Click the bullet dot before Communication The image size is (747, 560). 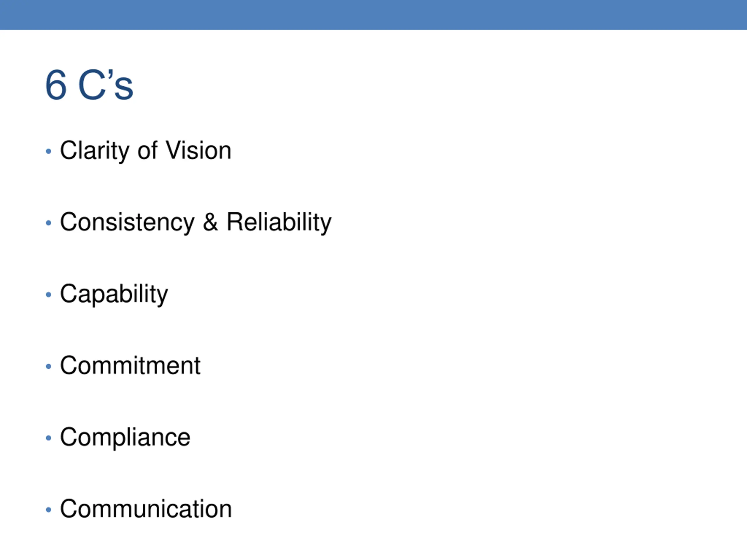pyautogui.click(x=49, y=510)
